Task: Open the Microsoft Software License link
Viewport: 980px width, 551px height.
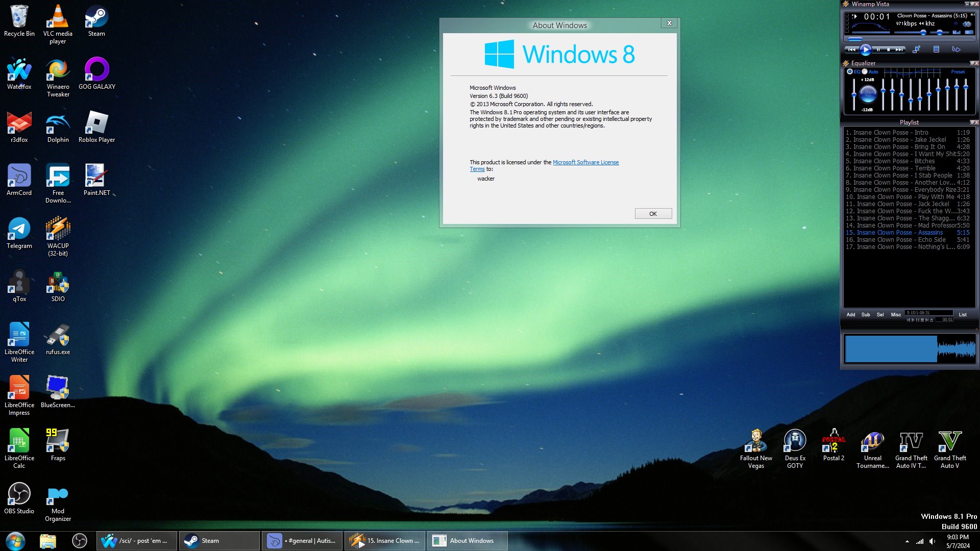Action: pyautogui.click(x=585, y=162)
